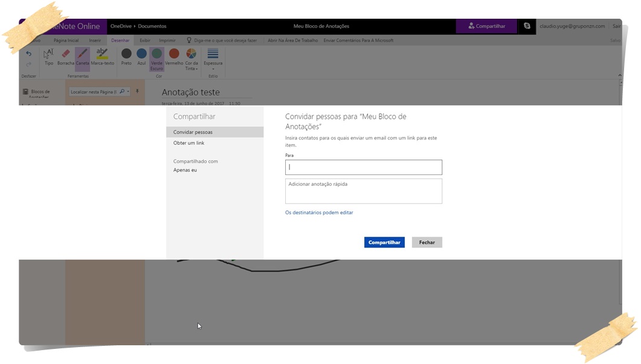Choose the Azul ink color
This screenshot has width=641, height=364.
tap(141, 57)
